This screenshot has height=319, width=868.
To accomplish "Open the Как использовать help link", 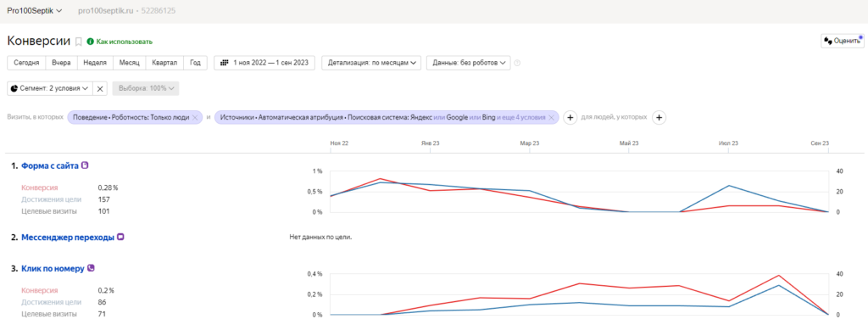I will click(x=120, y=42).
